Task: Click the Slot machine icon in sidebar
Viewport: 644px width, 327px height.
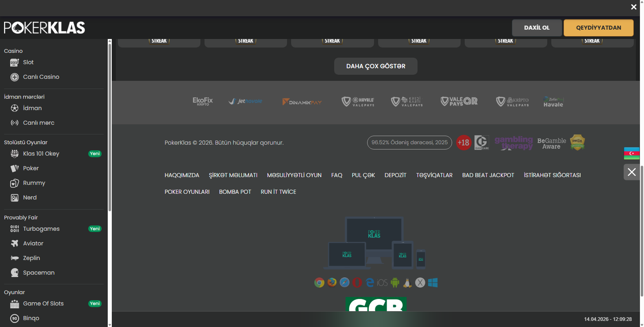Action: (15, 62)
